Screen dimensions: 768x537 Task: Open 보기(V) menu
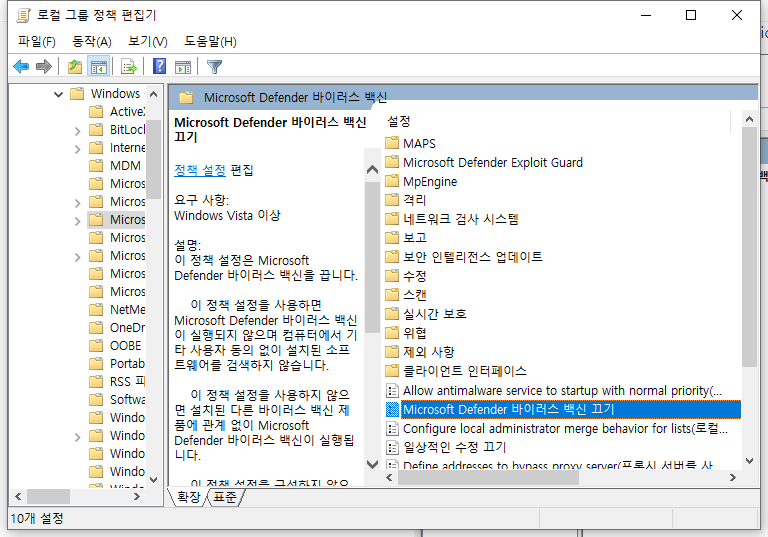pyautogui.click(x=148, y=42)
